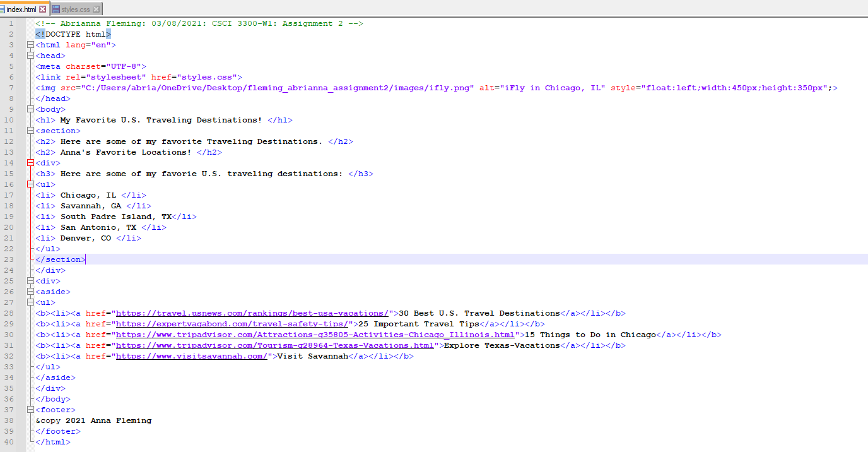Viewport: 868px width, 452px height.
Task: Collapse the head section fold marker
Action: click(30, 55)
